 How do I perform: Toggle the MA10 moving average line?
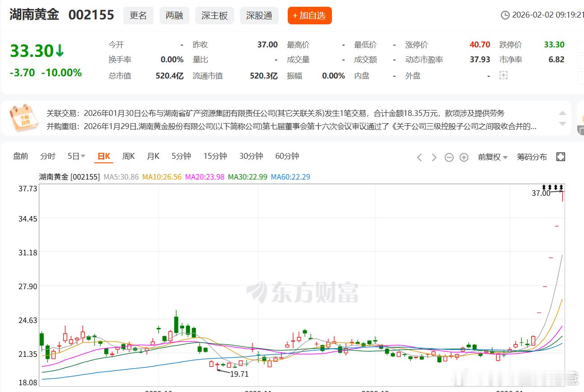162,177
